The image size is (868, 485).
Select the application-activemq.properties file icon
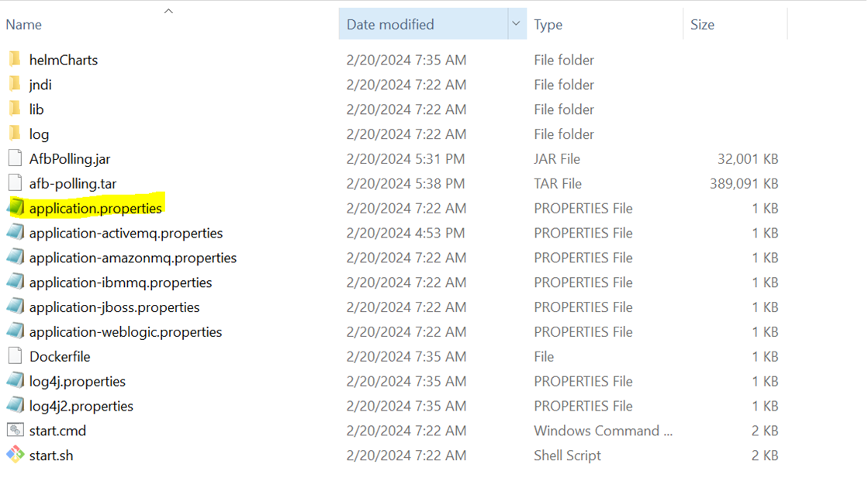coord(16,233)
